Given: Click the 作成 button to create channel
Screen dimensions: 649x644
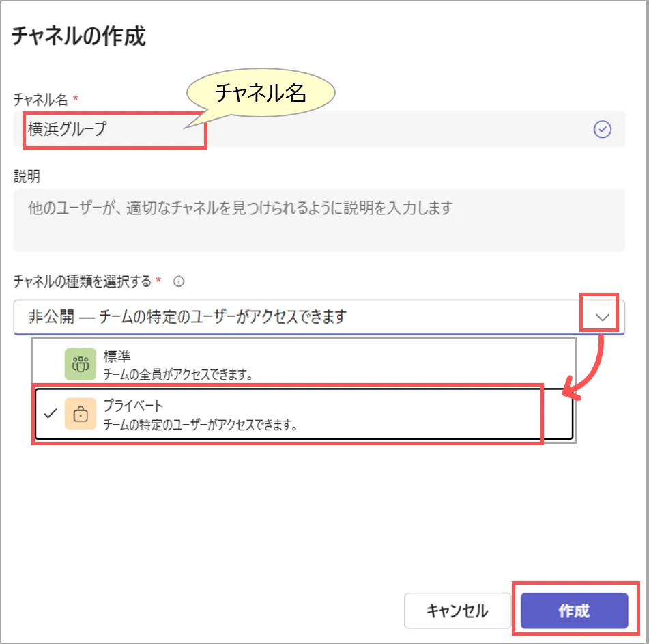Looking at the screenshot, I should tap(573, 611).
